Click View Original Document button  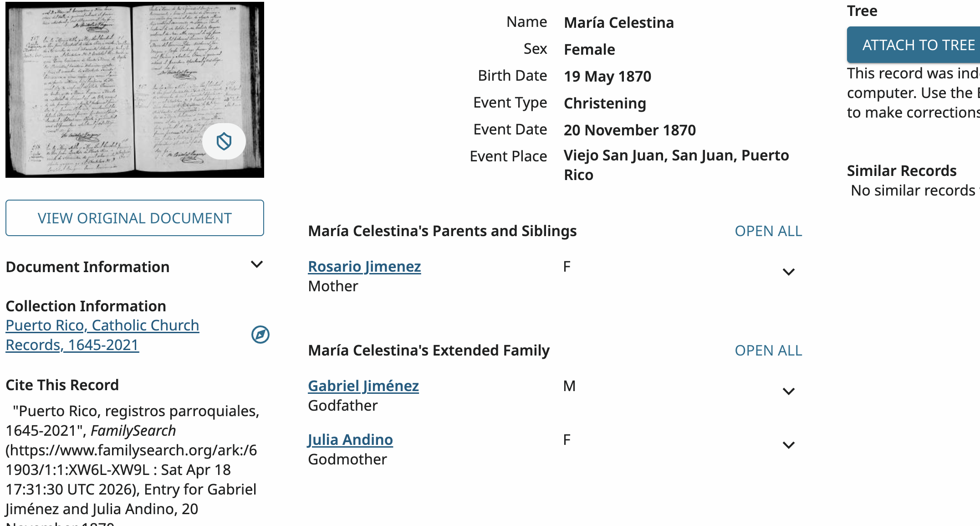(x=135, y=218)
